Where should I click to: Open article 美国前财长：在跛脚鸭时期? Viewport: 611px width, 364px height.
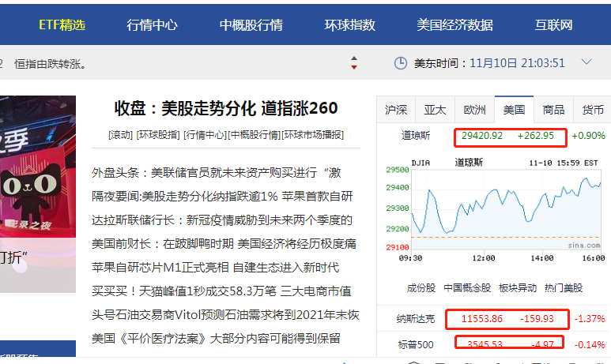tap(224, 244)
